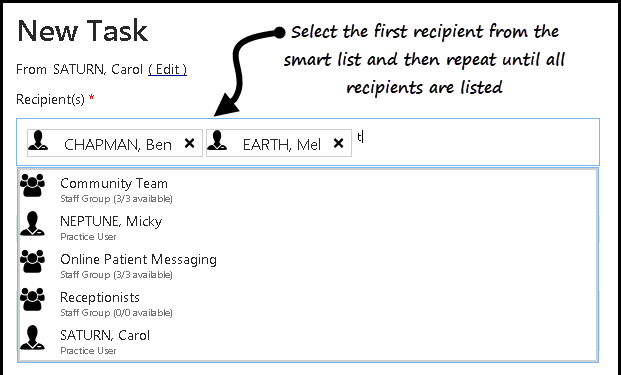Add SATURN, Carol from the list

308,341
